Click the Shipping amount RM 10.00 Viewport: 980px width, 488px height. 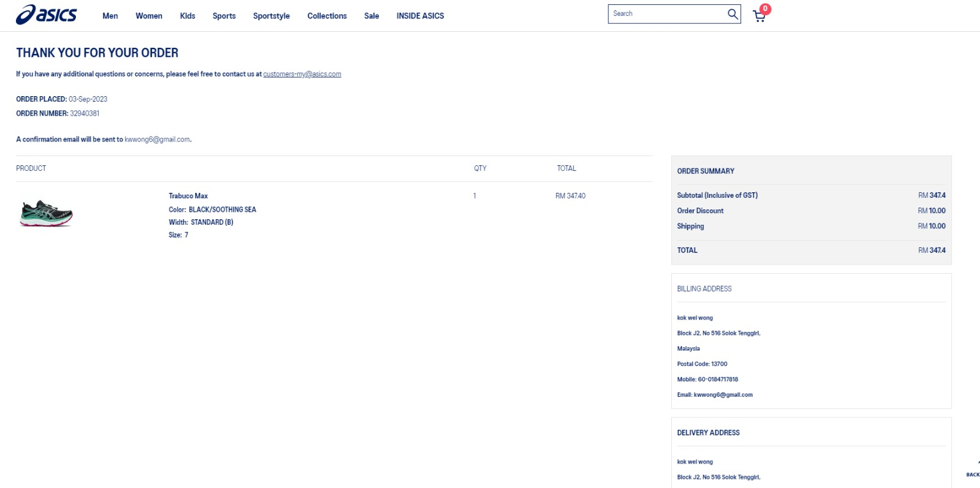click(932, 226)
